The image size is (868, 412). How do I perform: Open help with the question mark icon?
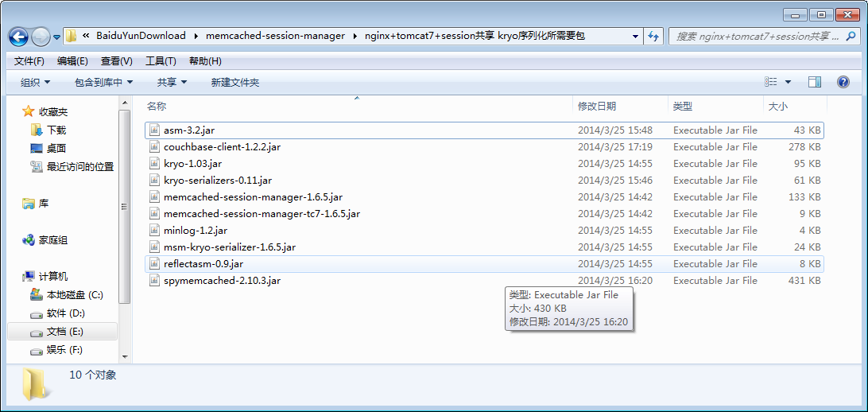[x=843, y=82]
